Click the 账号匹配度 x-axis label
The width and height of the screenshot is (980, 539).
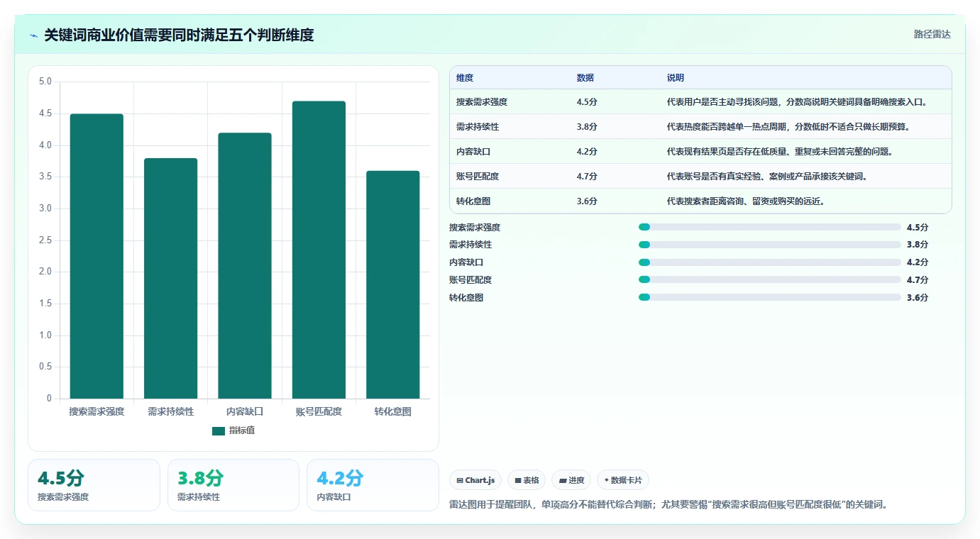coord(319,411)
